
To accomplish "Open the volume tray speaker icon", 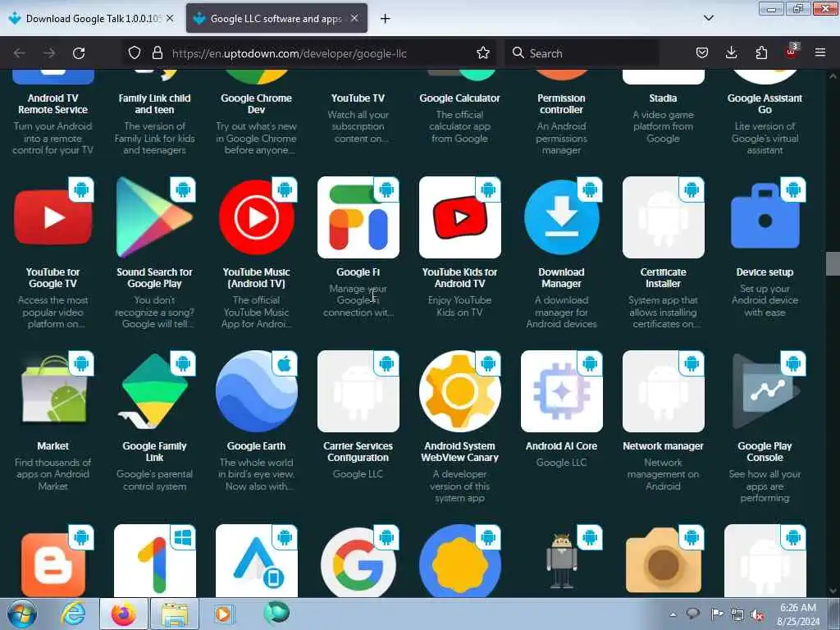I will [757, 614].
